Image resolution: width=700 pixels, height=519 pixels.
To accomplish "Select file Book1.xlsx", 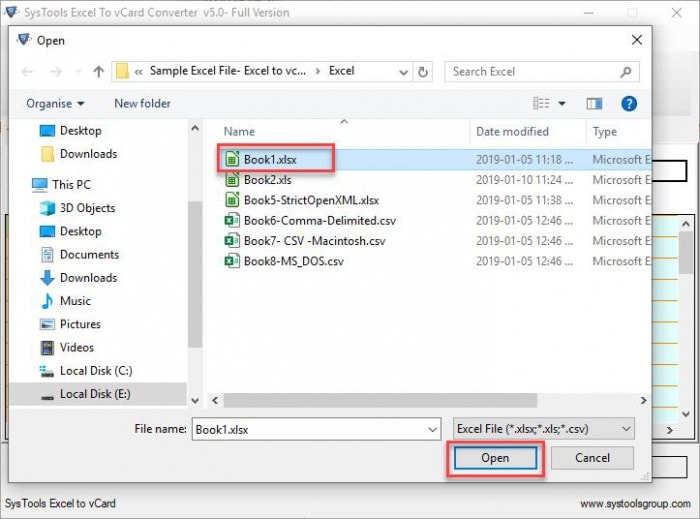I will click(270, 159).
